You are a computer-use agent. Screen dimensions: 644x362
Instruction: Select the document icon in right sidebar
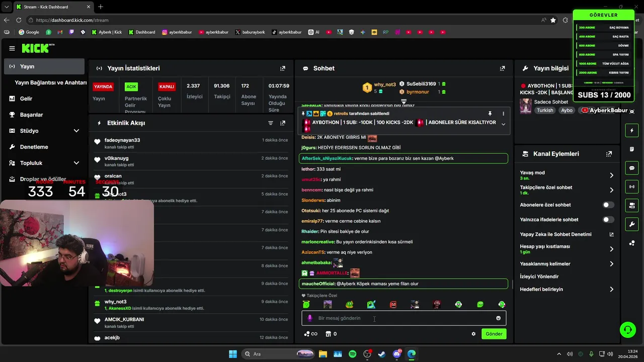pos(632,149)
